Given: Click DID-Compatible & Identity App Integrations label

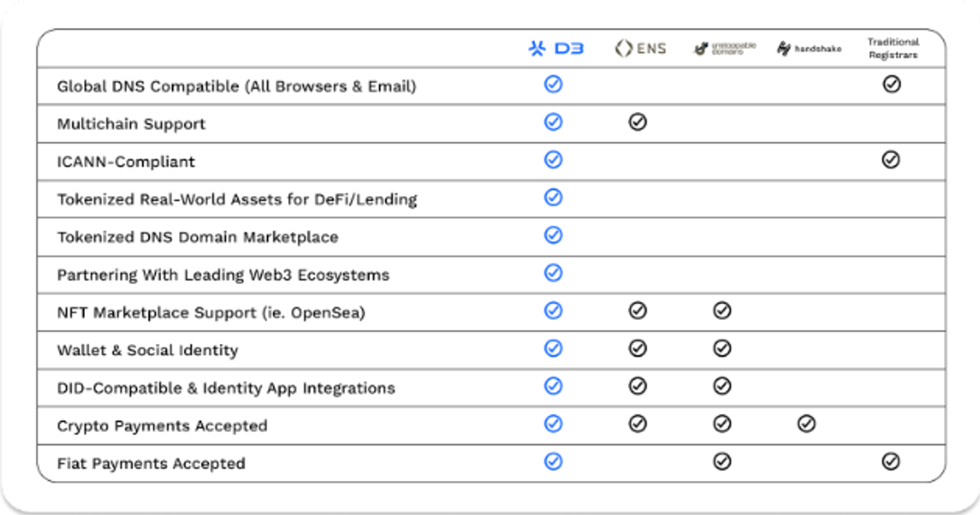Looking at the screenshot, I should click(226, 388).
